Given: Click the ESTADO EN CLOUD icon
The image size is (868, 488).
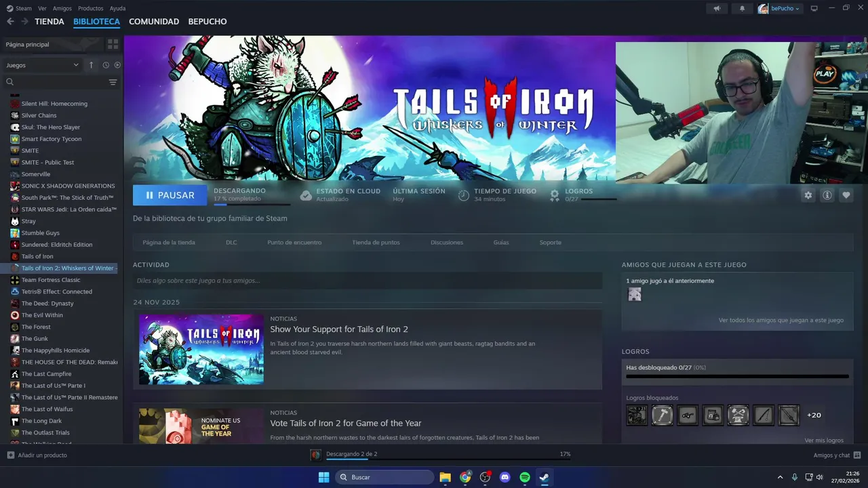Looking at the screenshot, I should click(x=306, y=195).
